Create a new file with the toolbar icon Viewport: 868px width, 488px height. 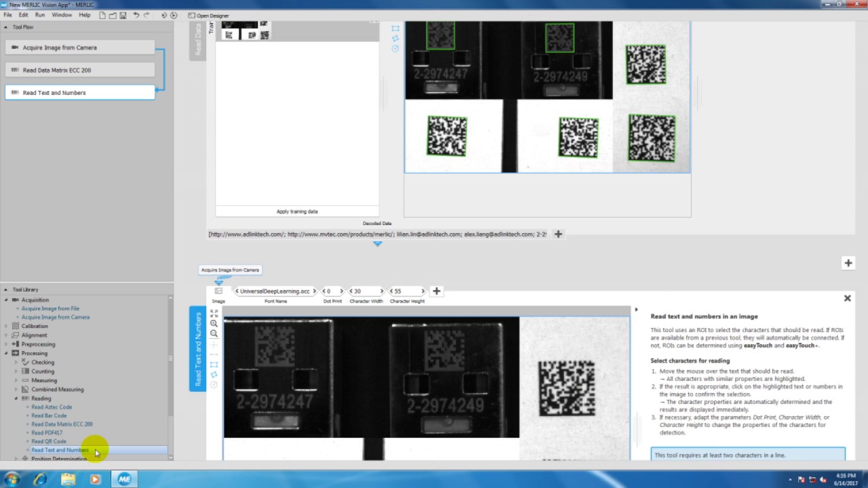click(x=102, y=15)
